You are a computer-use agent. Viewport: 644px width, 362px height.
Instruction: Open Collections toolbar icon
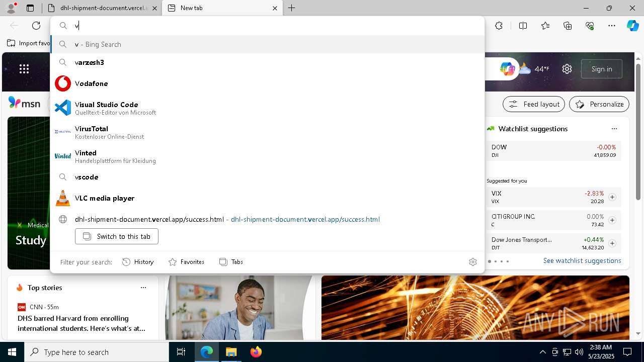[568, 26]
